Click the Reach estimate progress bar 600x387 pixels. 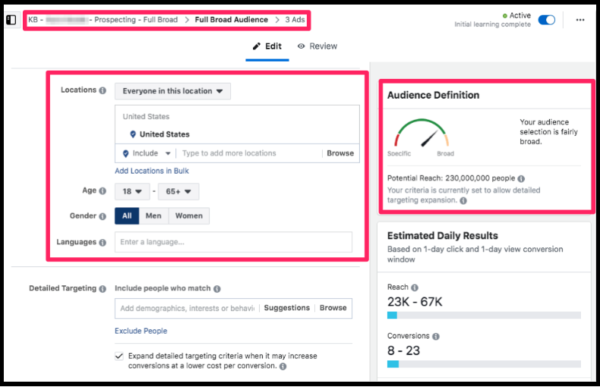tap(484, 315)
